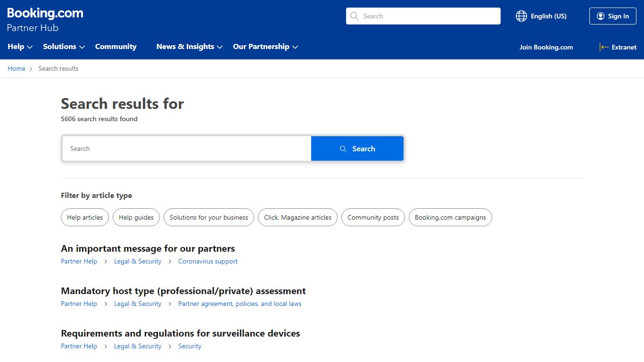Focus the header search field
The height and width of the screenshot is (362, 644).
(x=423, y=16)
